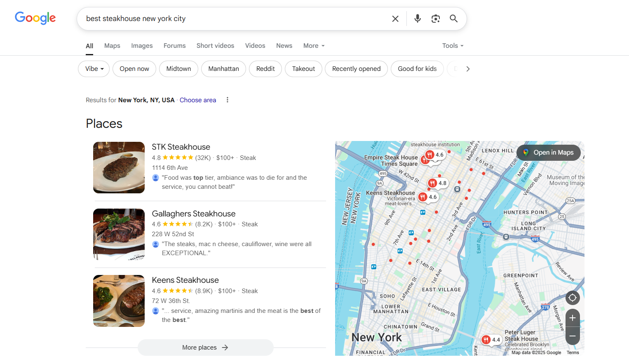The height and width of the screenshot is (364, 629).
Task: Toggle the Reddit filter chip
Action: click(x=265, y=69)
